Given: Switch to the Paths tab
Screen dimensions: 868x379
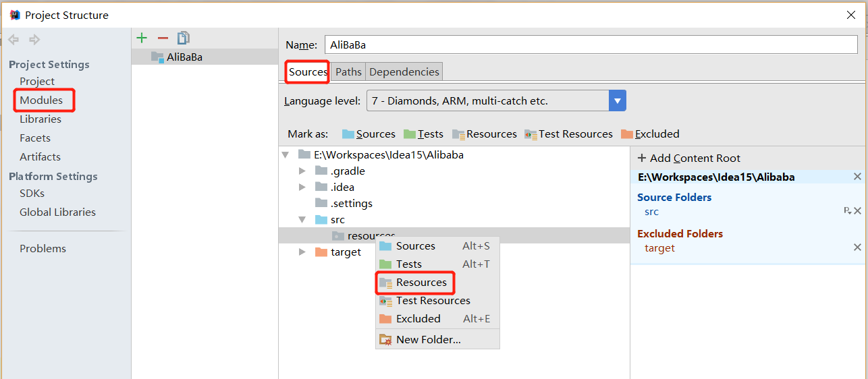Looking at the screenshot, I should click(x=348, y=71).
